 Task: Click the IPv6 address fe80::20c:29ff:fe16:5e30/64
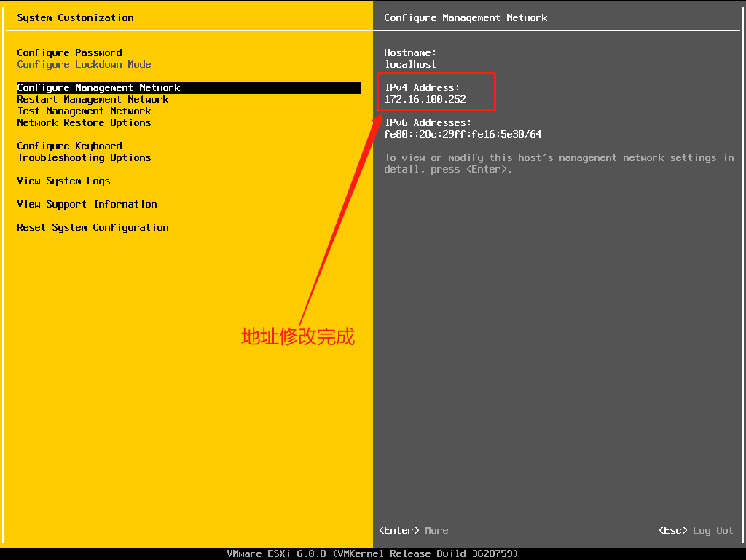tap(463, 134)
